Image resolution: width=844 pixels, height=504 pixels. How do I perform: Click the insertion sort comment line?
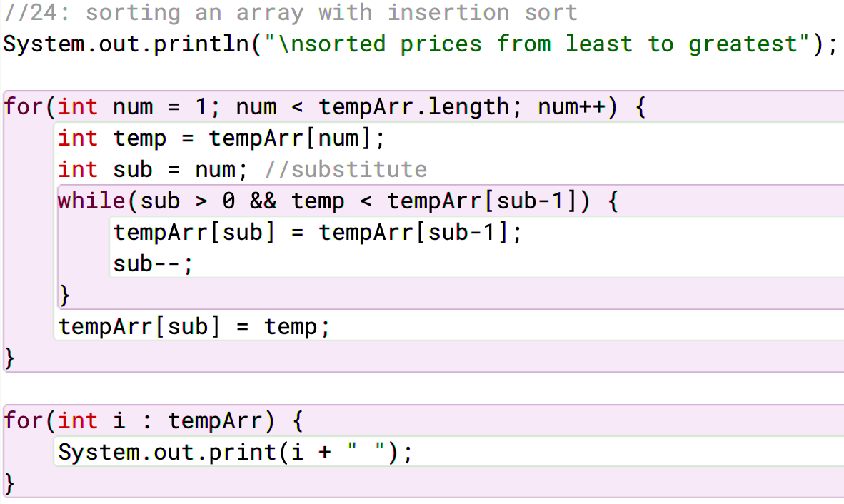[291, 13]
